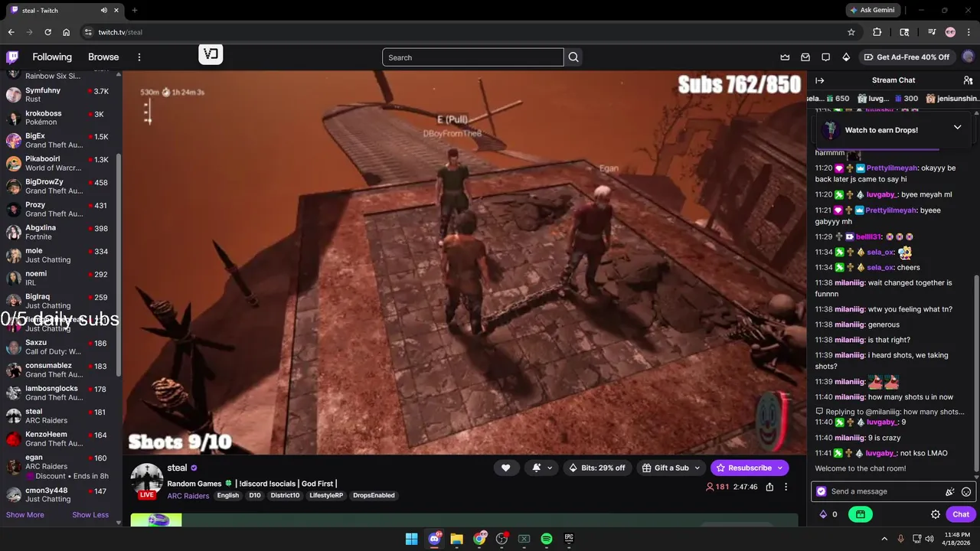Open Chrome extensions puzzle icon
The width and height of the screenshot is (980, 551).
point(877,32)
